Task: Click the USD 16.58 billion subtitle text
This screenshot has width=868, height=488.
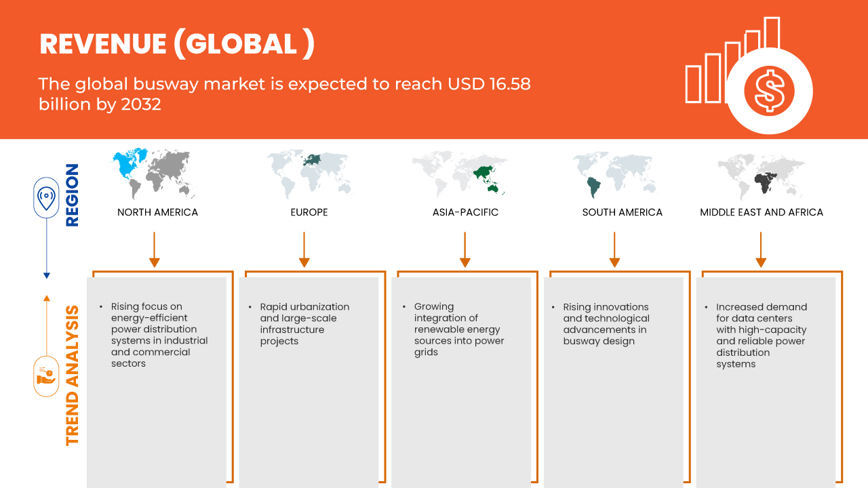Action: pyautogui.click(x=284, y=94)
